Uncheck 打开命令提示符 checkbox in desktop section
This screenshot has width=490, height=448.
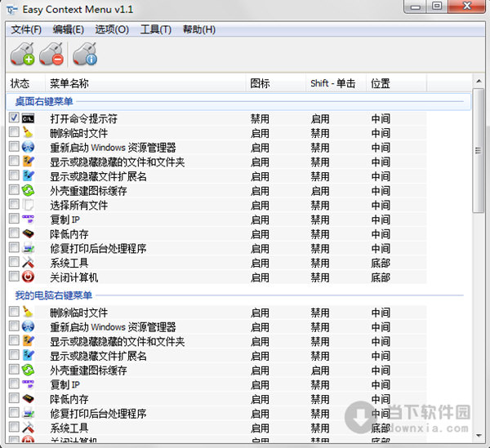pyautogui.click(x=14, y=118)
